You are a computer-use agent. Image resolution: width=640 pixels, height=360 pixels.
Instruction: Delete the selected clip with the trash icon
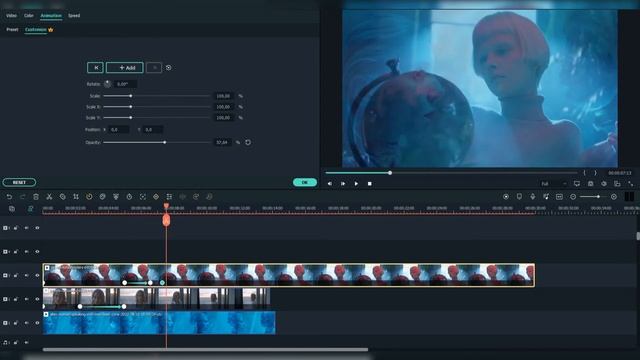[x=36, y=197]
